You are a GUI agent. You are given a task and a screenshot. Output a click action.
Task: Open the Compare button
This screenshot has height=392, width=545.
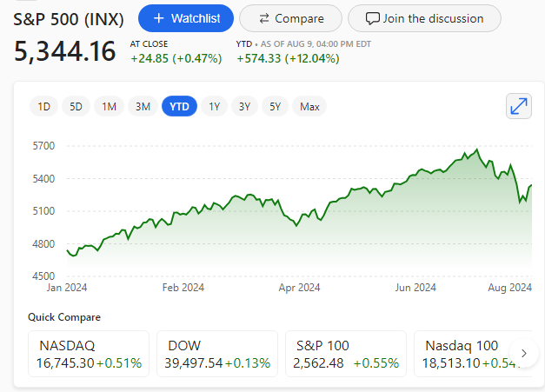(x=290, y=18)
